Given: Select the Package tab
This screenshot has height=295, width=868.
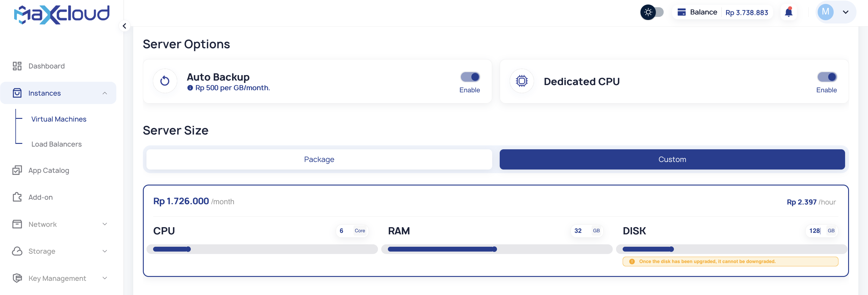Looking at the screenshot, I should click(319, 160).
